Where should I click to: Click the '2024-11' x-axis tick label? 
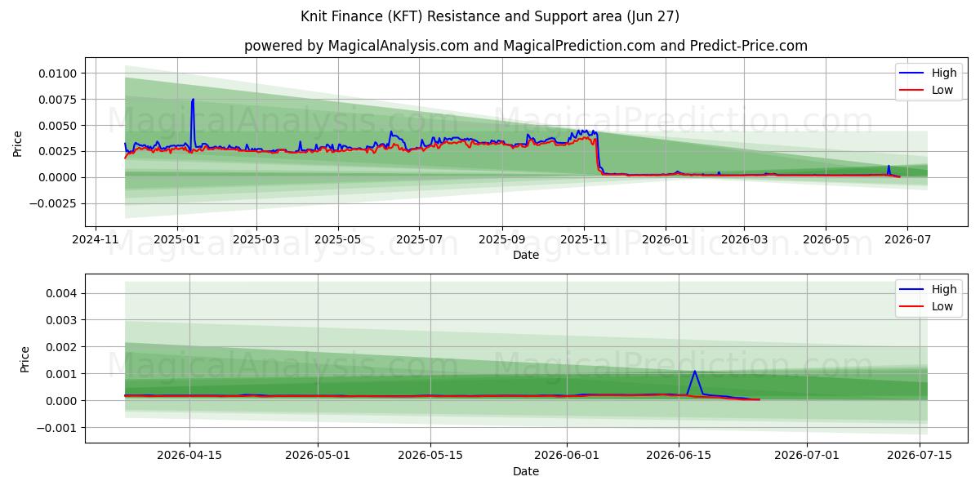point(96,239)
